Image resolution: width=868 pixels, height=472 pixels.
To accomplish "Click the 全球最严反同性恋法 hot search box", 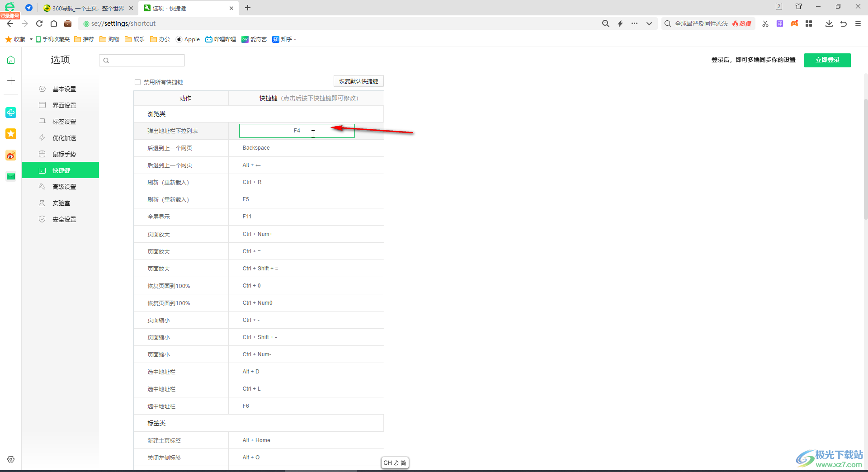I will coord(708,24).
